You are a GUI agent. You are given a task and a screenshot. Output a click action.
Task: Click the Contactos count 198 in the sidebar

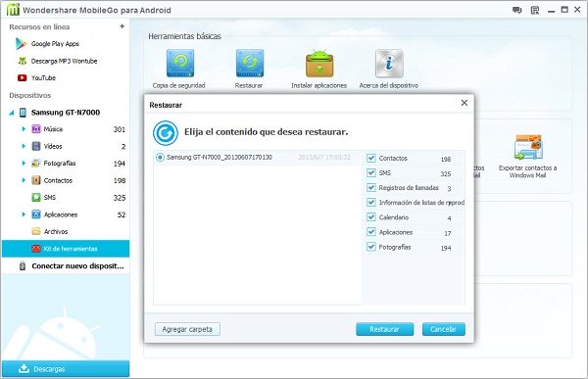[x=120, y=181]
